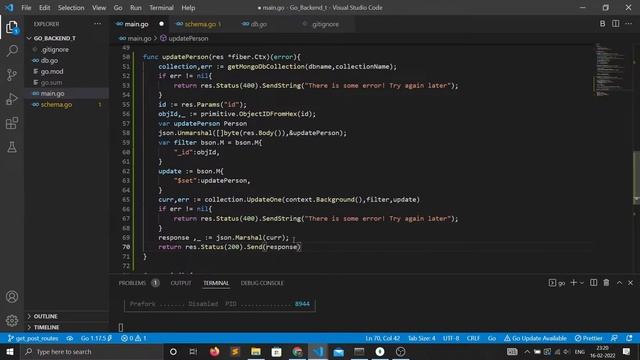Image resolution: width=640 pixels, height=360 pixels.
Task: Open File Explorer from the taskbar
Action: tap(256, 351)
